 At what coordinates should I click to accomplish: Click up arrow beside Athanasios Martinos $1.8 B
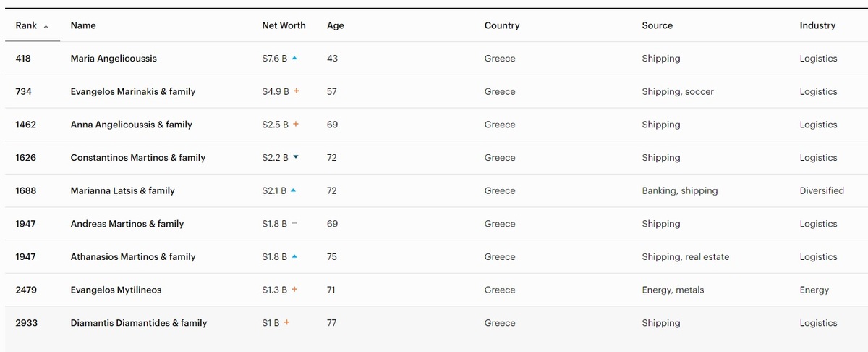(x=294, y=256)
